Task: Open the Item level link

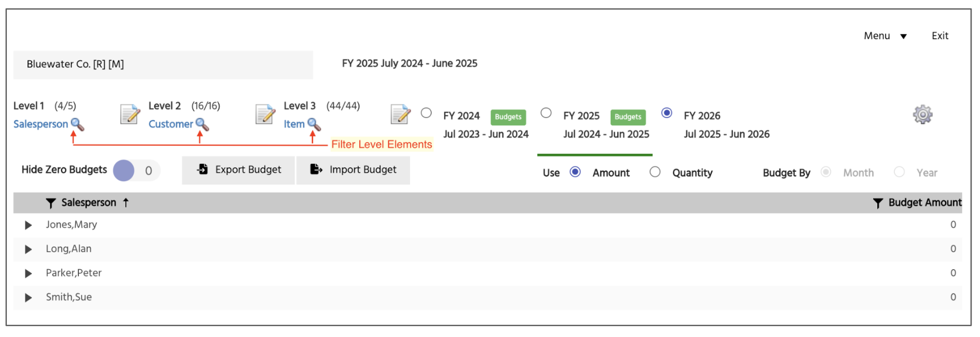Action: [x=294, y=124]
